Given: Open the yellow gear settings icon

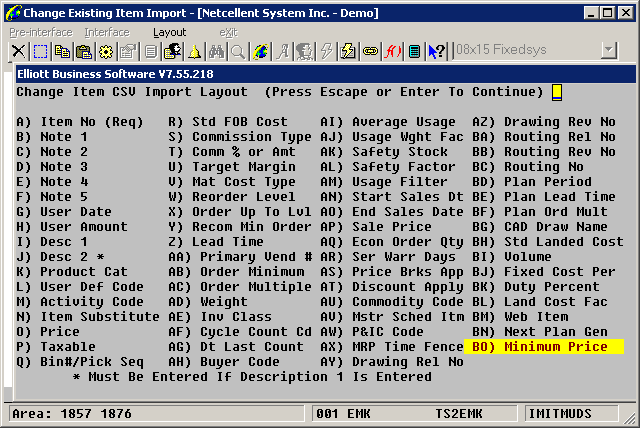Looking at the screenshot, I should (x=106, y=51).
